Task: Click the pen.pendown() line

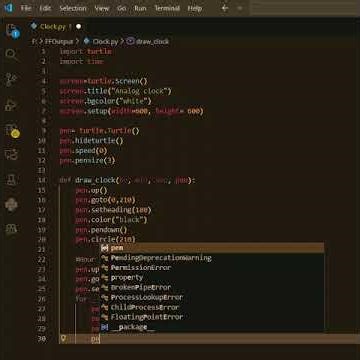Action: pyautogui.click(x=101, y=230)
